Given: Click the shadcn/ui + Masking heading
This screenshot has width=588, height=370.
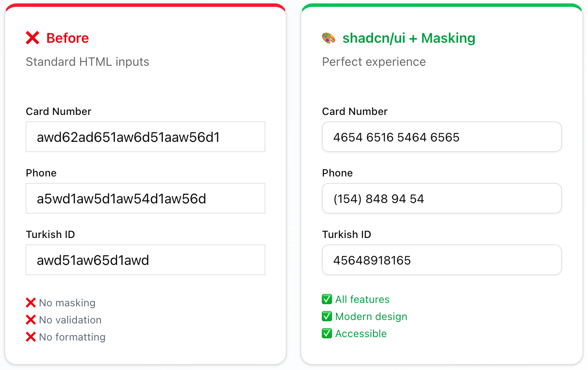Looking at the screenshot, I should pyautogui.click(x=408, y=38).
